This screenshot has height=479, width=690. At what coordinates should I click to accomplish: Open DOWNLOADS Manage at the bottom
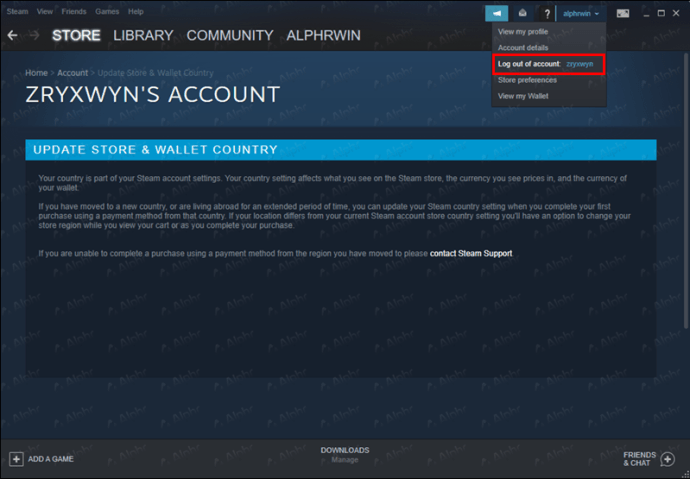coord(345,455)
